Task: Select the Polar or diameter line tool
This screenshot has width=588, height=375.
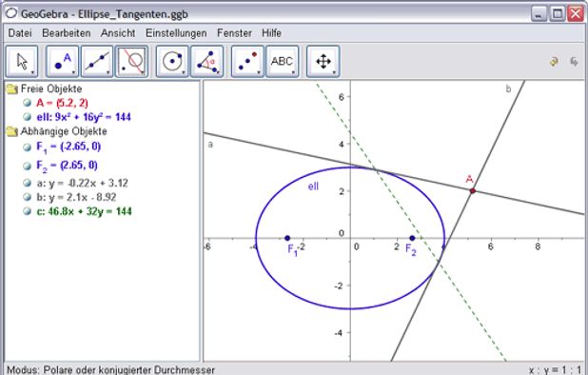Action: (131, 62)
